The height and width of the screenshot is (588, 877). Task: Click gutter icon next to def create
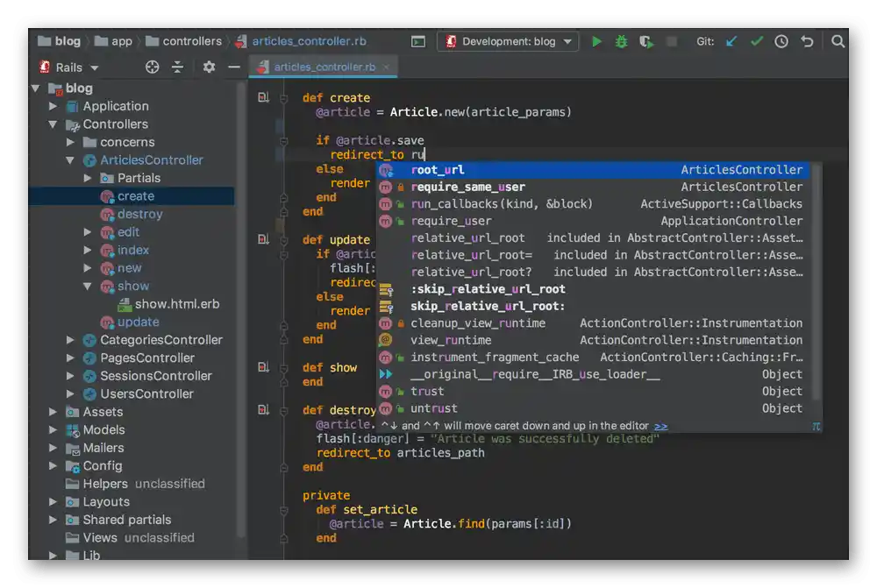click(x=263, y=97)
